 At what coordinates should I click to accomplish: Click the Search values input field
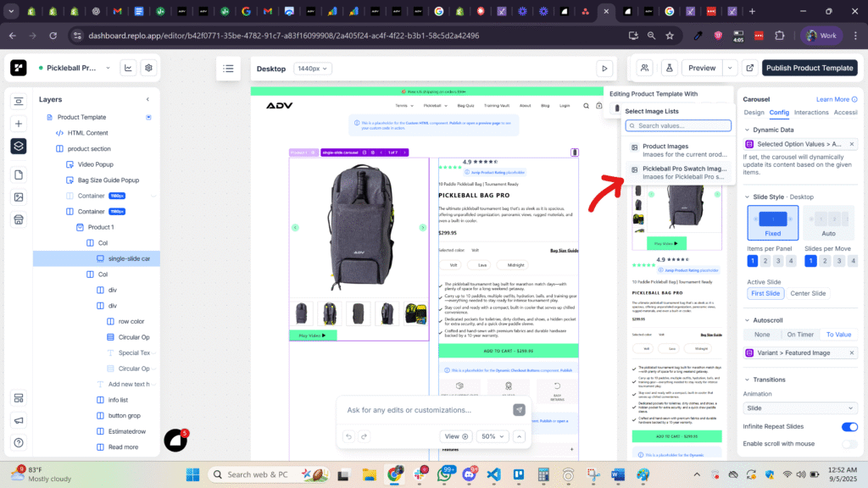678,125
